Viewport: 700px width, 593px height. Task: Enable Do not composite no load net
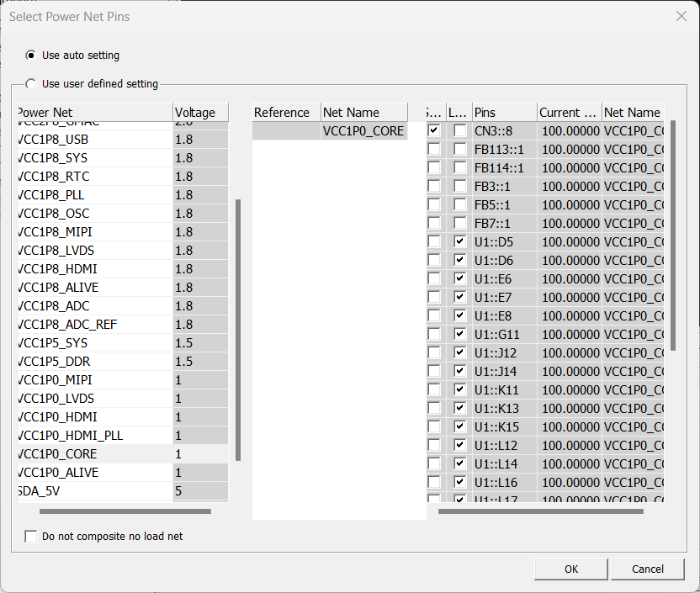point(31,537)
